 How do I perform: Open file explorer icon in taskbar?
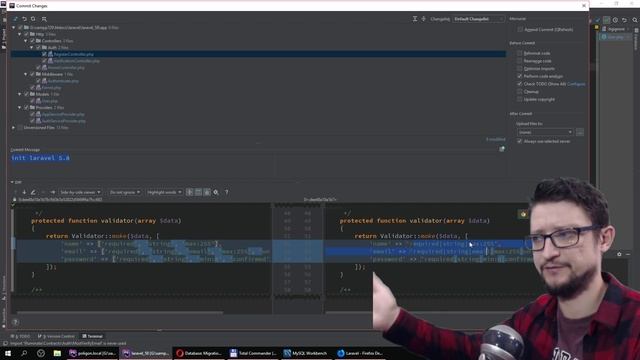57,353
